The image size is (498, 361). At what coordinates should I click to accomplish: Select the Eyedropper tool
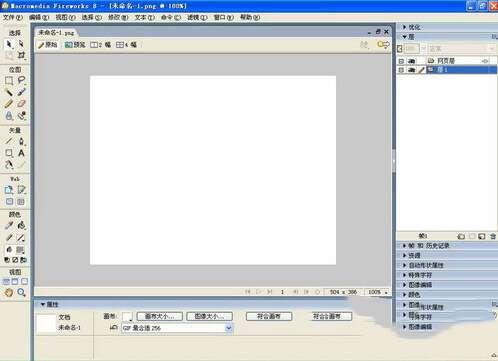click(9, 225)
